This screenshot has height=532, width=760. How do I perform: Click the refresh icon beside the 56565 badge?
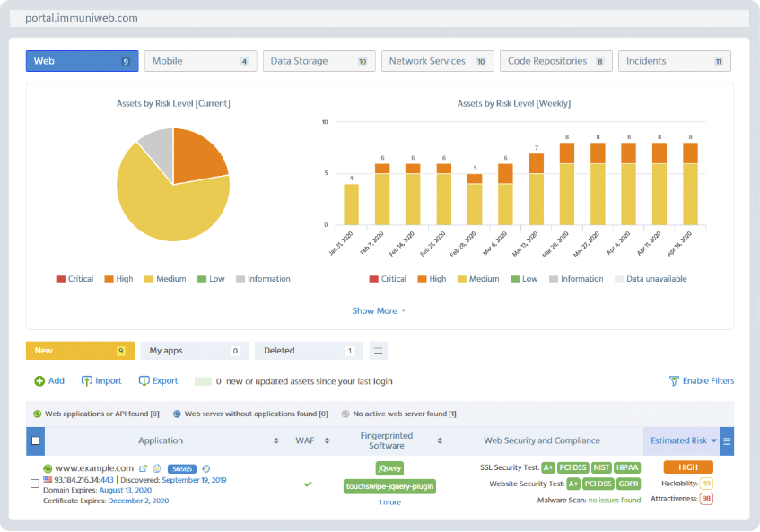click(x=206, y=468)
